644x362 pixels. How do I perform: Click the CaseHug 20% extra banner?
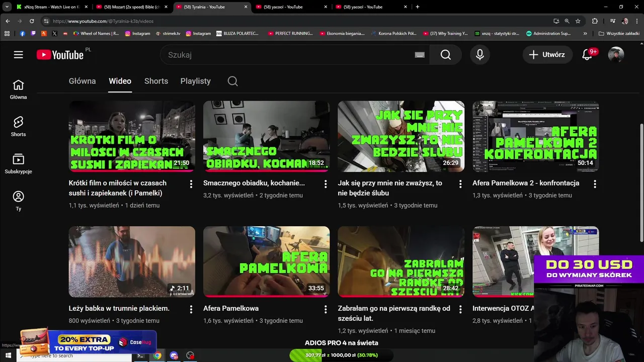tap(88, 342)
